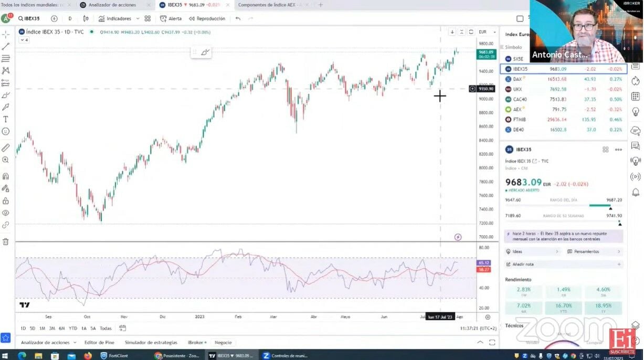The height and width of the screenshot is (360, 644).
Task: Select the trend line drawing tool
Action: click(x=6, y=46)
